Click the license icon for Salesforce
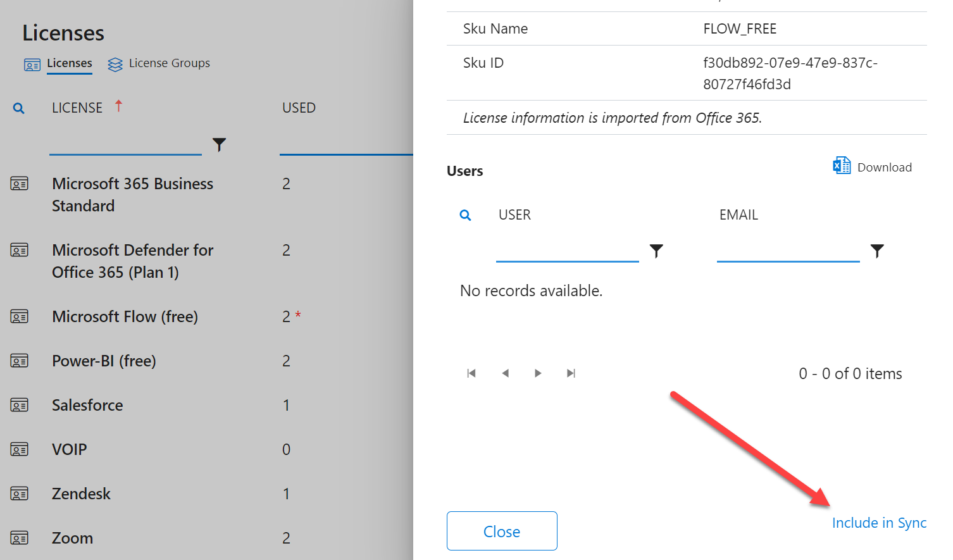953x560 pixels. pyautogui.click(x=20, y=405)
